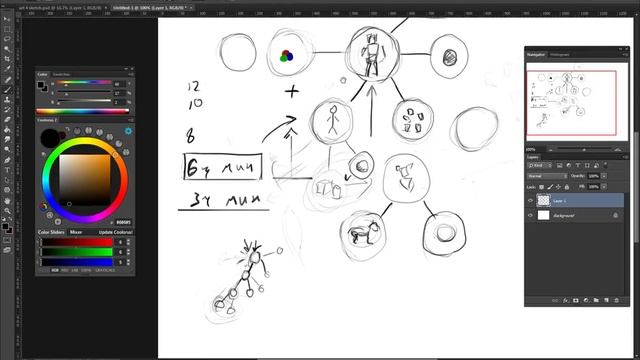The height and width of the screenshot is (360, 640).
Task: Open the Navigator panel menu
Action: tap(624, 55)
